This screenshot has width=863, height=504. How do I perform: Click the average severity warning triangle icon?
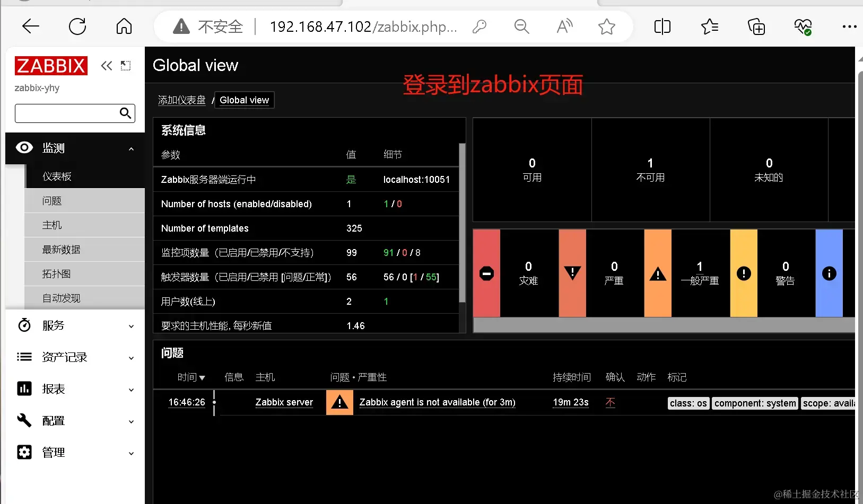coord(658,273)
